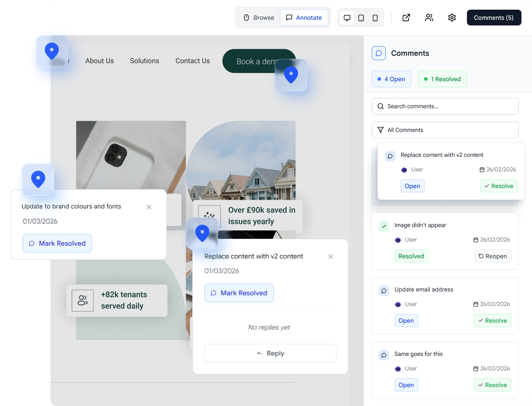Click the Search comments input field
The width and height of the screenshot is (532, 406).
pos(445,106)
